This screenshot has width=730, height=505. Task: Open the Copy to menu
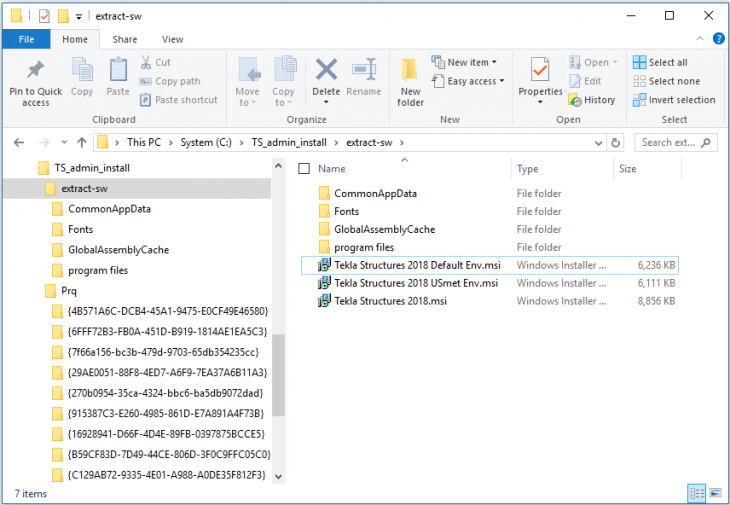click(x=283, y=82)
